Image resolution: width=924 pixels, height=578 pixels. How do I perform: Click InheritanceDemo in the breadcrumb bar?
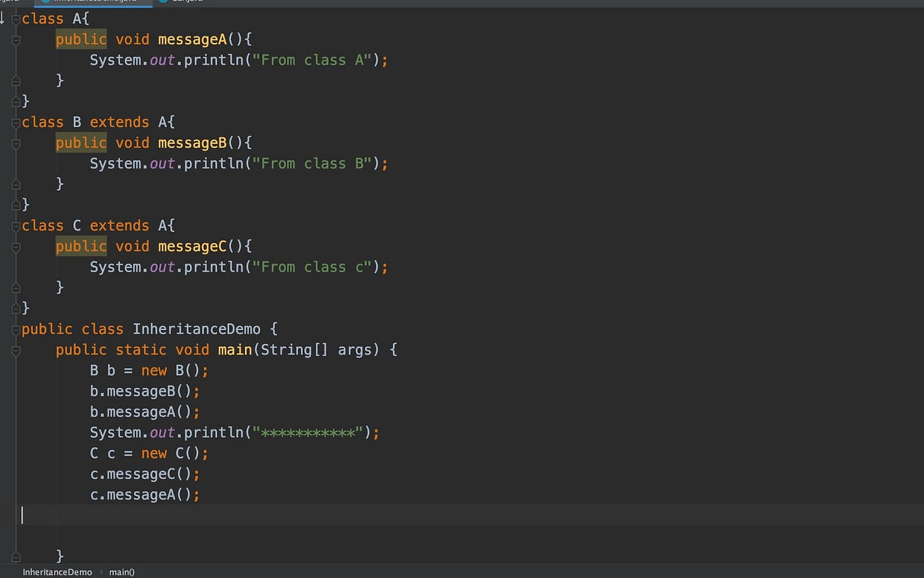pos(57,572)
